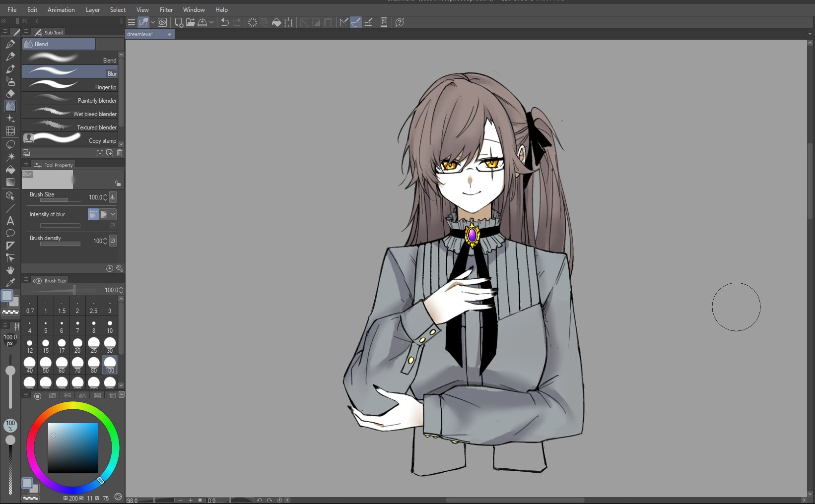
Task: Select the Figure line tool
Action: (x=10, y=208)
